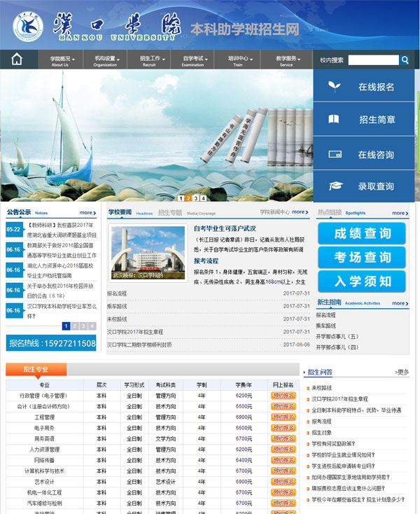Go to the home page icon

tap(17, 60)
